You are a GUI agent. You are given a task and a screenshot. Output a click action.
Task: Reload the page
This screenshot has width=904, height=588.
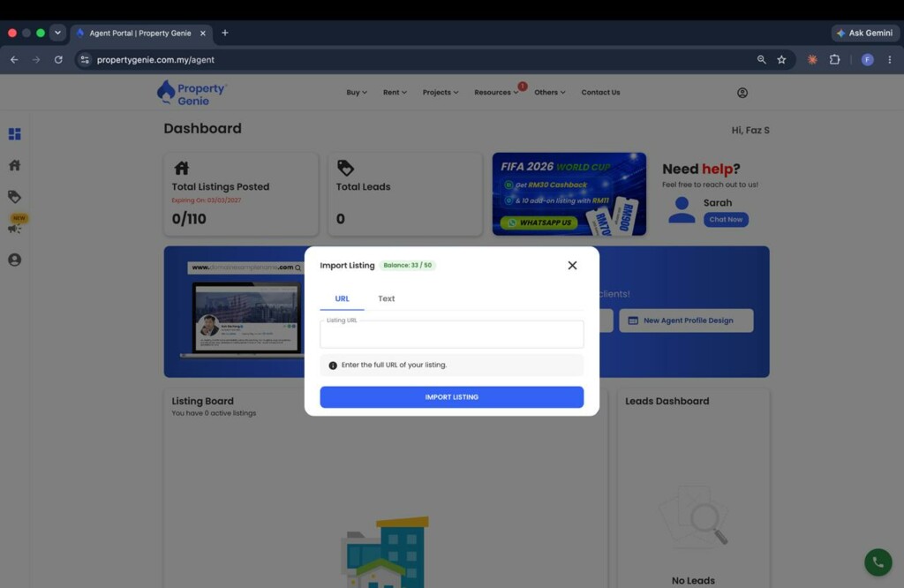click(x=58, y=59)
